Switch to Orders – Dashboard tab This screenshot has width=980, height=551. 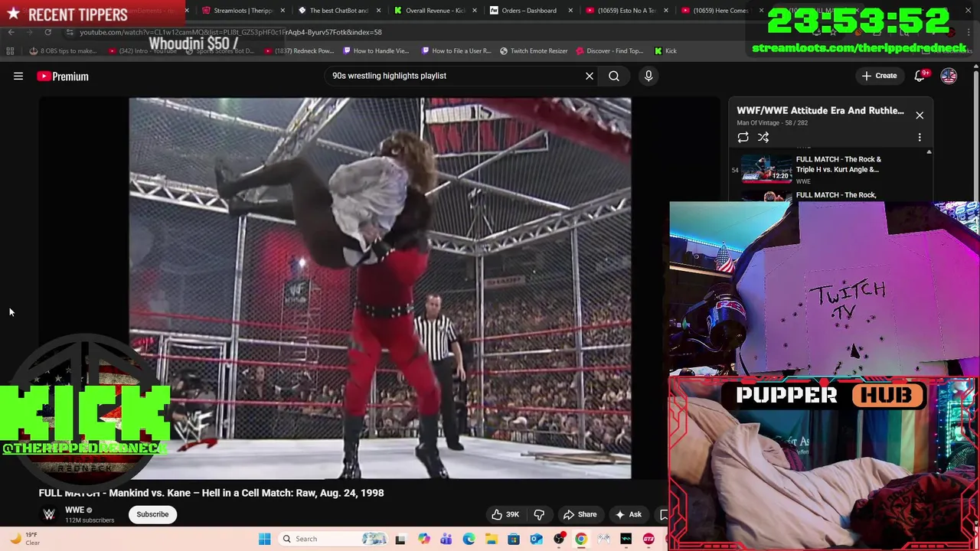[528, 11]
